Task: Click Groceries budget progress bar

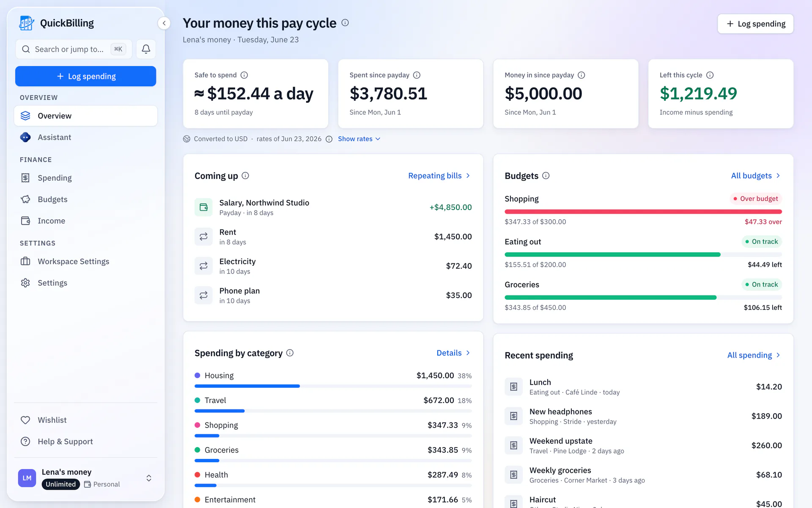Action: 643,298
